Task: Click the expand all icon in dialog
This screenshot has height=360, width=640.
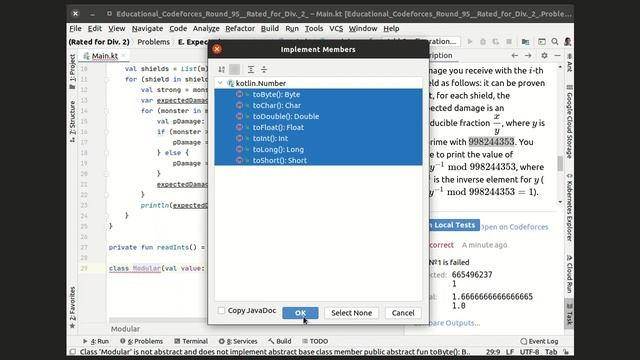Action: point(251,69)
